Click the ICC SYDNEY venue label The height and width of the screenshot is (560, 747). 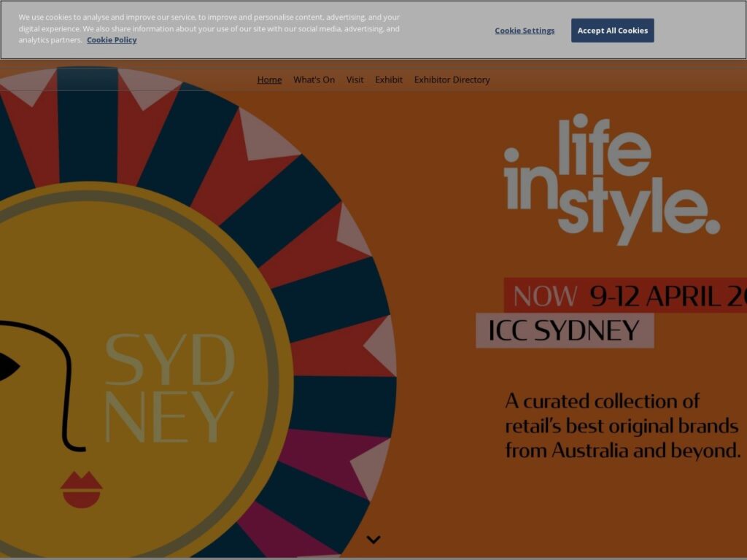click(565, 330)
